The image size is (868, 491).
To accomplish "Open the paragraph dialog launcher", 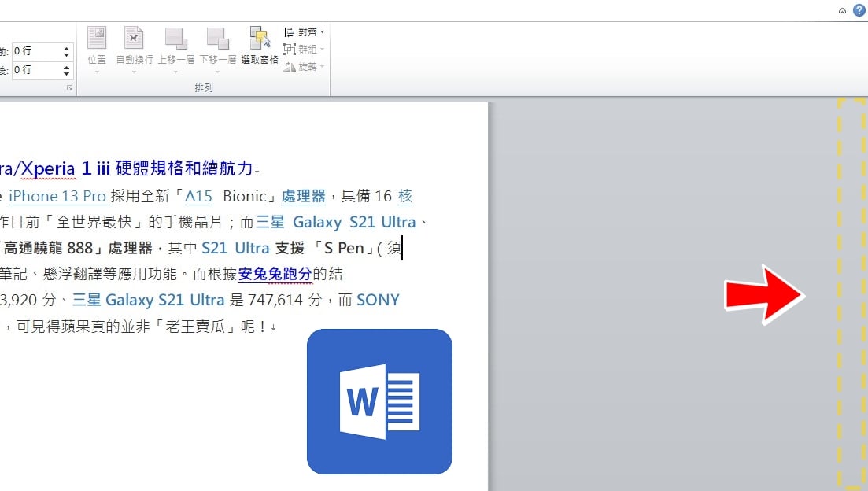I will 70,88.
